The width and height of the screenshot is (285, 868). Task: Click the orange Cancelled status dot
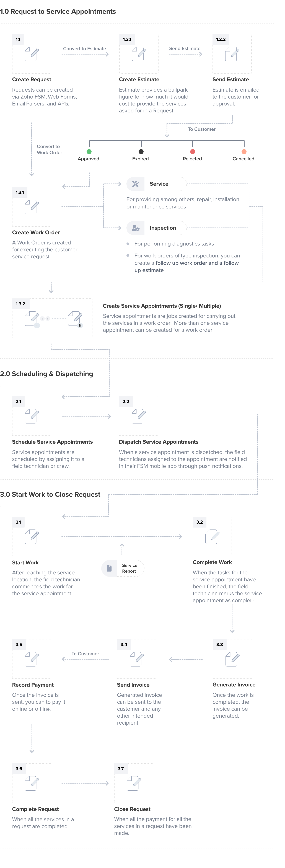244,152
